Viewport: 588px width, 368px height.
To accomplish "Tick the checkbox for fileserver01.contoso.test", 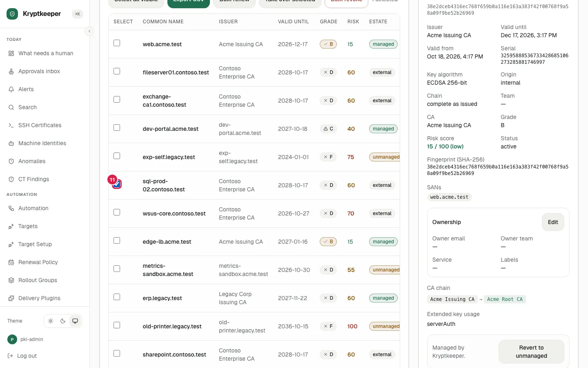I will point(117,71).
